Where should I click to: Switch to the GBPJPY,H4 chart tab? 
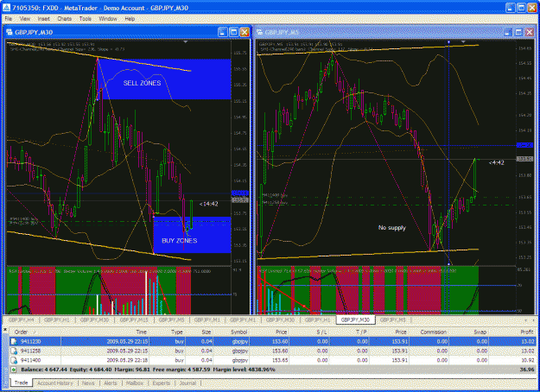point(22,319)
